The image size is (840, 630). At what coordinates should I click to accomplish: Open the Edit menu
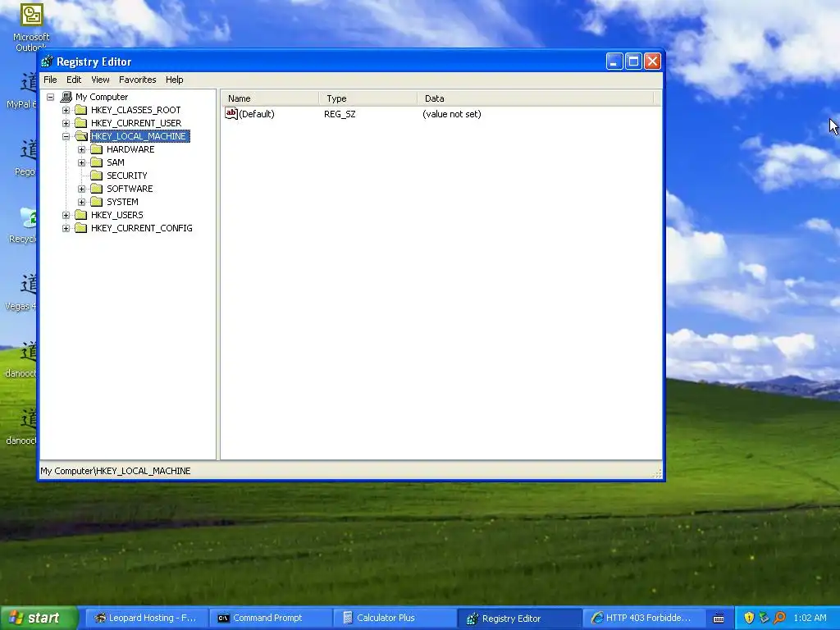[x=73, y=80]
